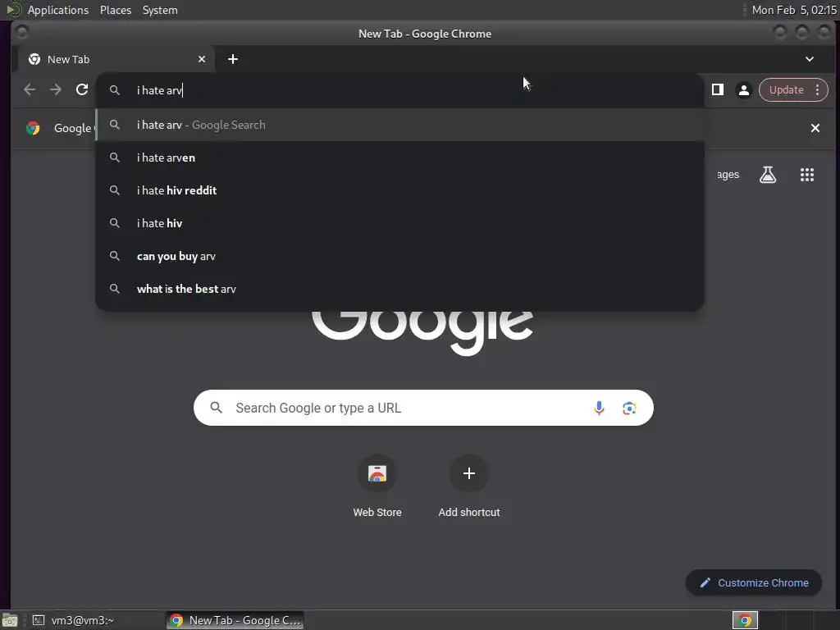This screenshot has width=840, height=630.
Task: Open Chrome three-dot menu
Action: pos(818,90)
